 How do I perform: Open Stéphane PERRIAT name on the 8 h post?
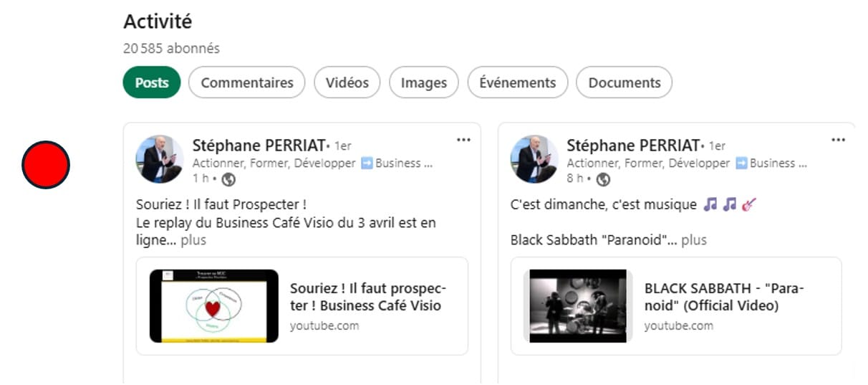pos(633,146)
